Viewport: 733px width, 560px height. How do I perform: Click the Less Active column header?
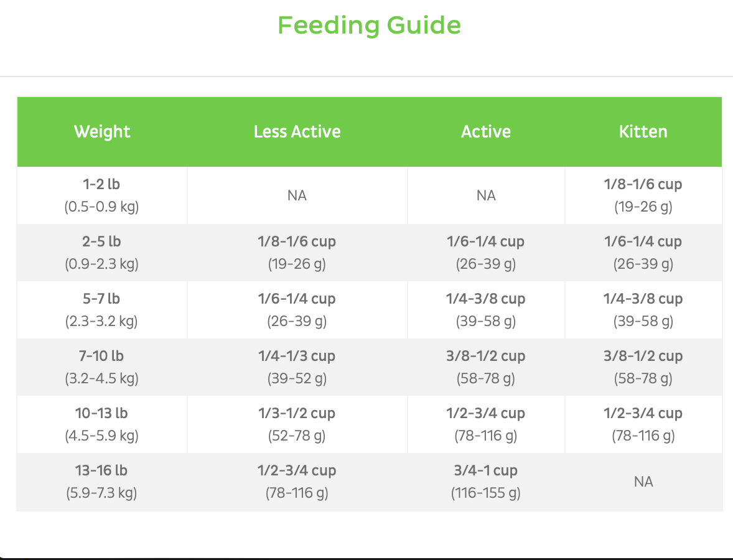tap(297, 132)
